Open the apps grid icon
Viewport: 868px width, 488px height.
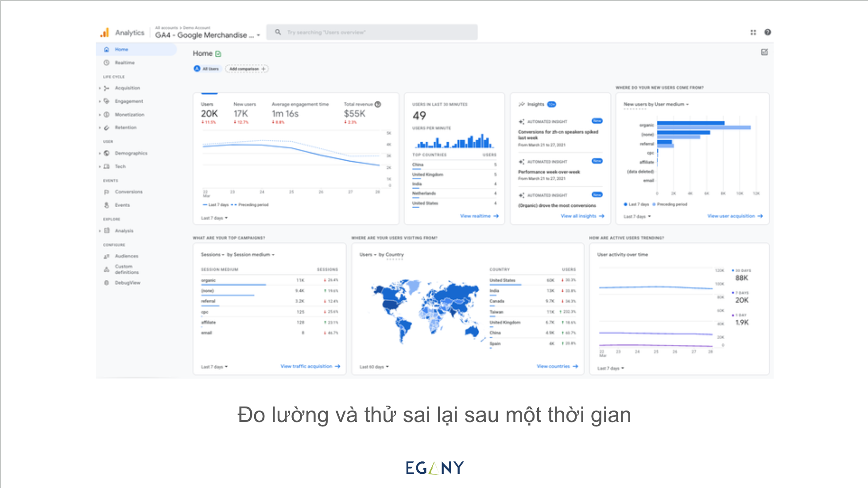tap(753, 32)
